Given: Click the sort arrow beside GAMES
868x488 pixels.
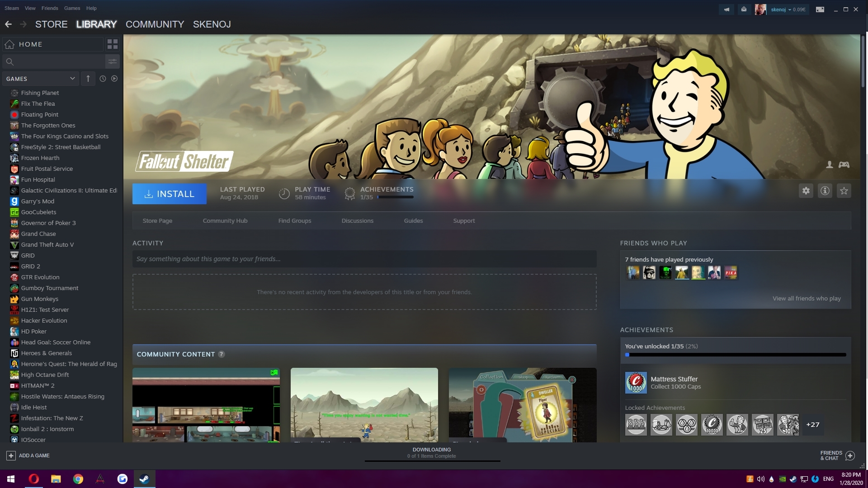Looking at the screenshot, I should [x=88, y=79].
